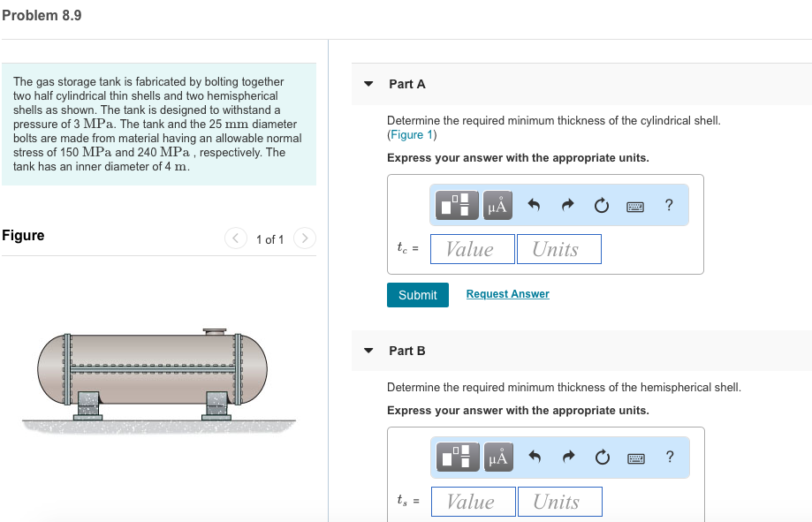812x522 pixels.
Task: Click the Submit button for Part A
Action: point(417,295)
